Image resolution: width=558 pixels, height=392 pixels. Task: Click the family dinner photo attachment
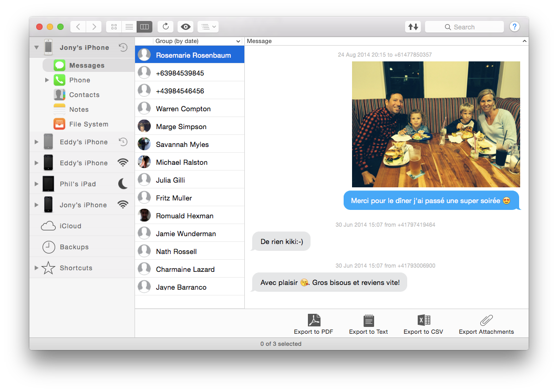pyautogui.click(x=436, y=124)
